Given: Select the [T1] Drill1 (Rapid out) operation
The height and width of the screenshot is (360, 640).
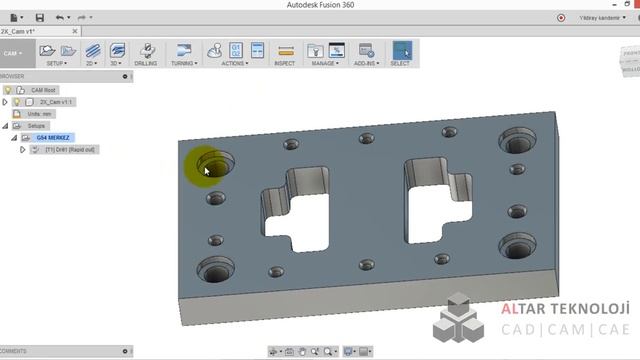Looking at the screenshot, I should 70,150.
